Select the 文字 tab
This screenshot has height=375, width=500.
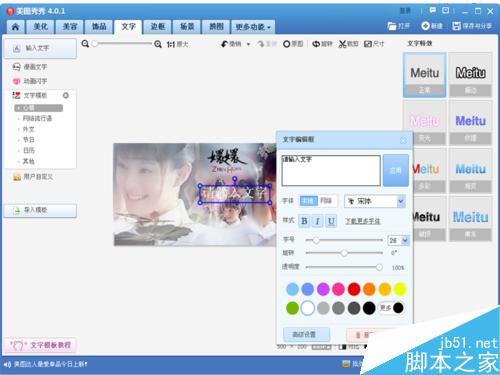128,27
